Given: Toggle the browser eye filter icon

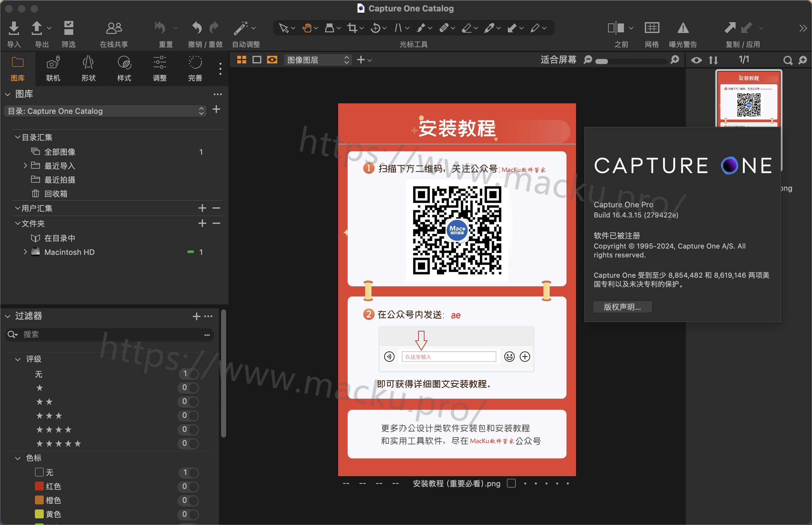Looking at the screenshot, I should (697, 60).
